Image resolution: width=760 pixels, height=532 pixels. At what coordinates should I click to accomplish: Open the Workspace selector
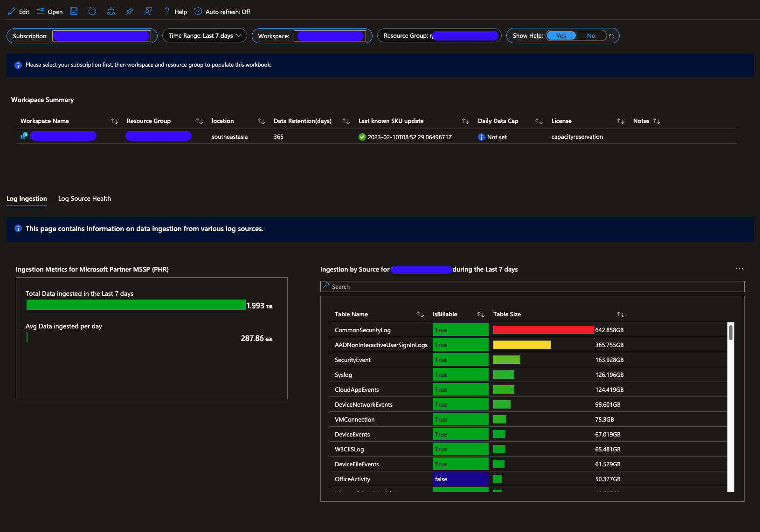pos(330,36)
